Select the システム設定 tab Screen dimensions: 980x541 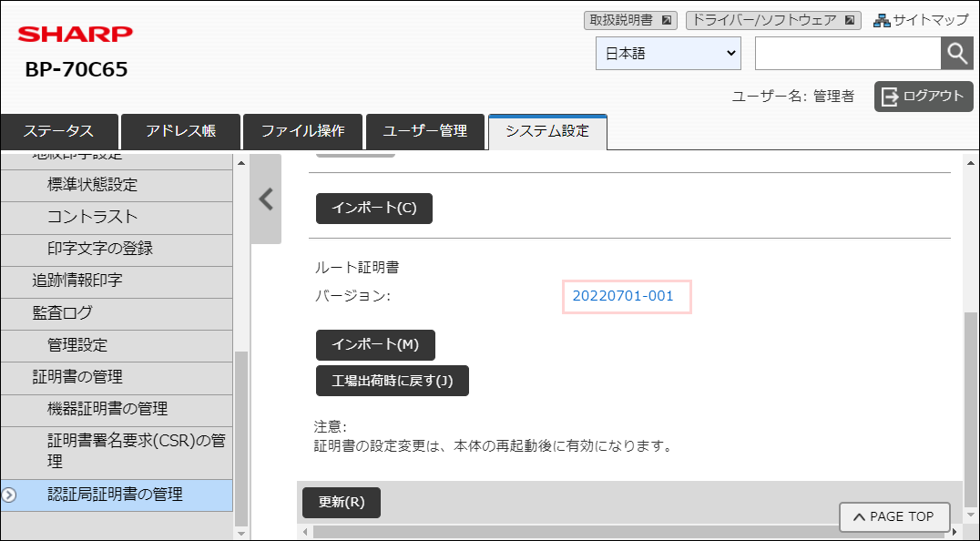547,131
